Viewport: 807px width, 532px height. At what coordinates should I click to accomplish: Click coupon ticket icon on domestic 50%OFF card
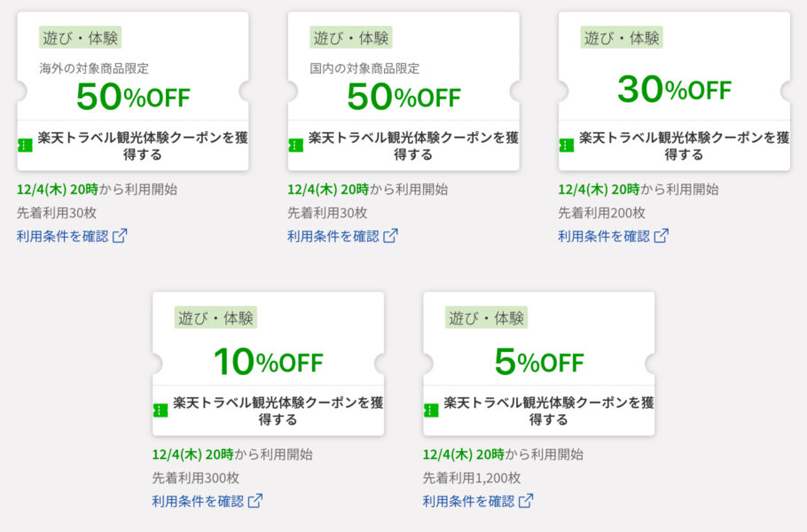[x=296, y=145]
